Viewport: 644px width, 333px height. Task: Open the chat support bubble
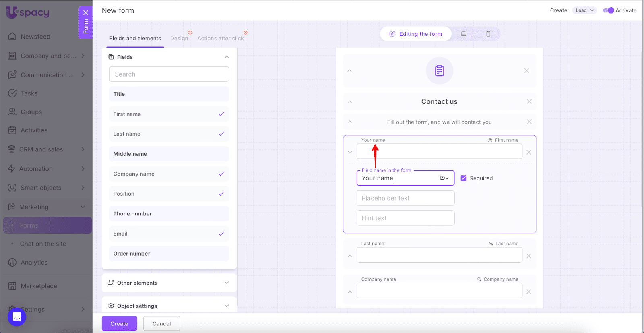pyautogui.click(x=17, y=317)
